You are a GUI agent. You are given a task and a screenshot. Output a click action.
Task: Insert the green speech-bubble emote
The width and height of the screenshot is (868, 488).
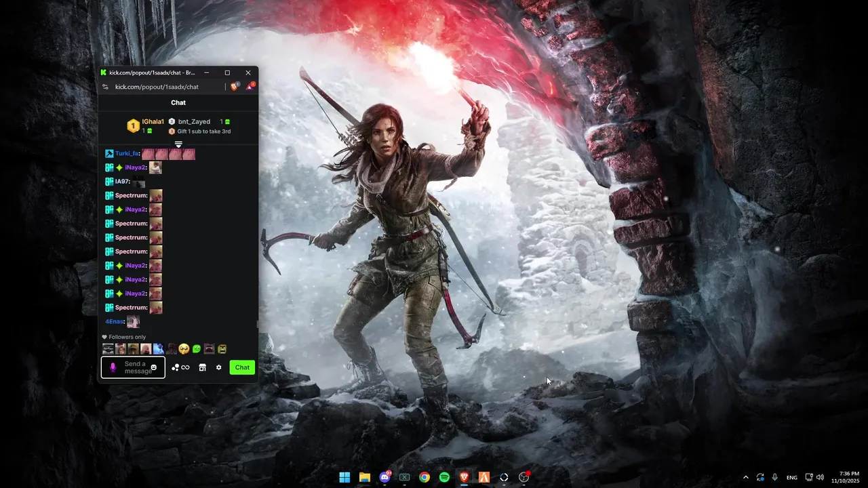(x=197, y=349)
